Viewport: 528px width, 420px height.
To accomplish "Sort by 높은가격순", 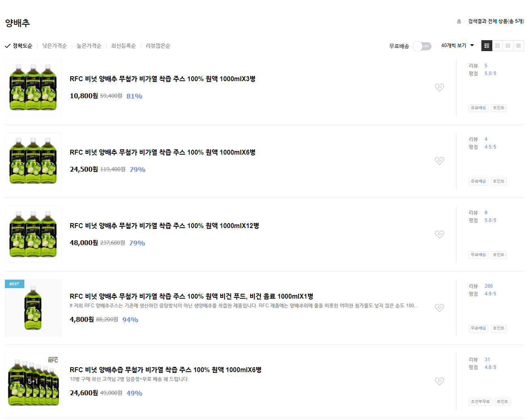I will (89, 46).
